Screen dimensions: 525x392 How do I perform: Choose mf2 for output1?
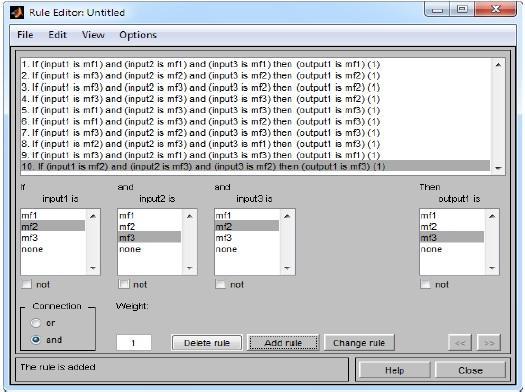click(452, 227)
